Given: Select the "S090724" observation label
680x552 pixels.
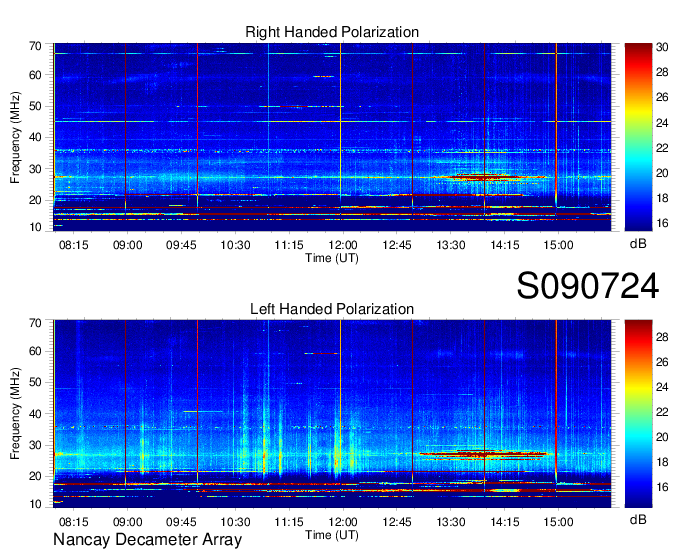Looking at the screenshot, I should 588,286.
